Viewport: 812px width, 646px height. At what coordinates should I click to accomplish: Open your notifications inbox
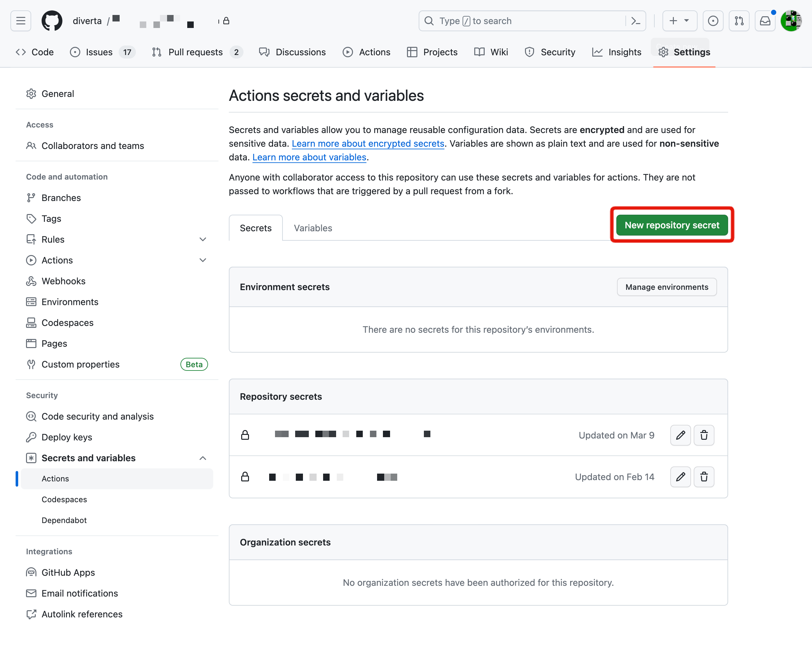click(765, 21)
